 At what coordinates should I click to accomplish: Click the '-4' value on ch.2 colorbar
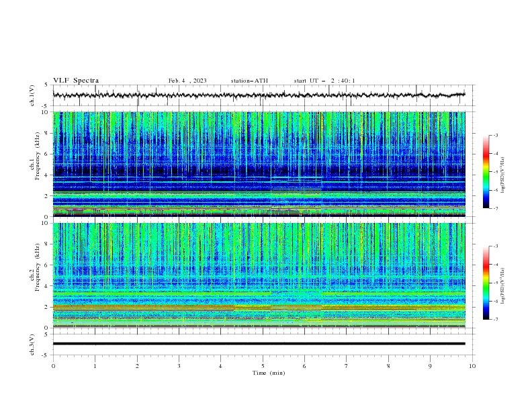pos(496,265)
